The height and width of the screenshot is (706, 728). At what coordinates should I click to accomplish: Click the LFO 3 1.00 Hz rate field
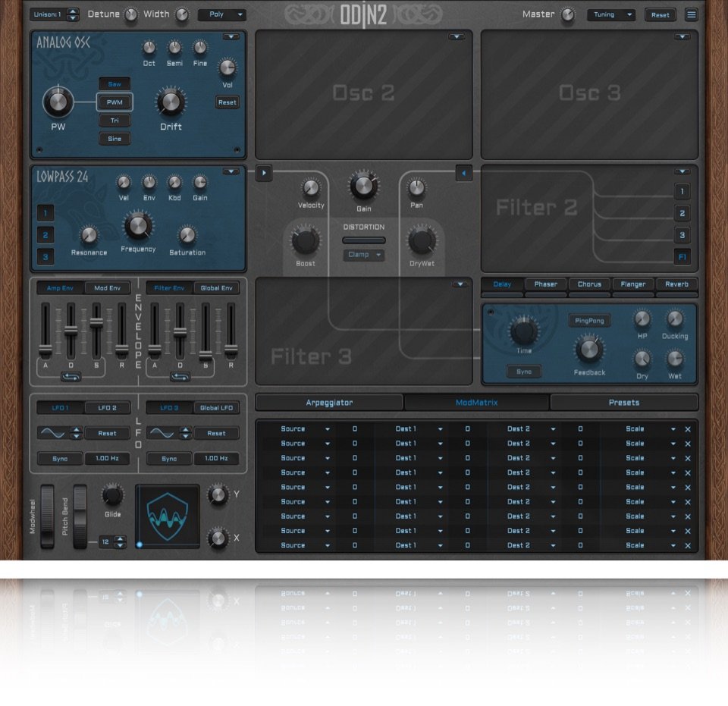[216, 459]
